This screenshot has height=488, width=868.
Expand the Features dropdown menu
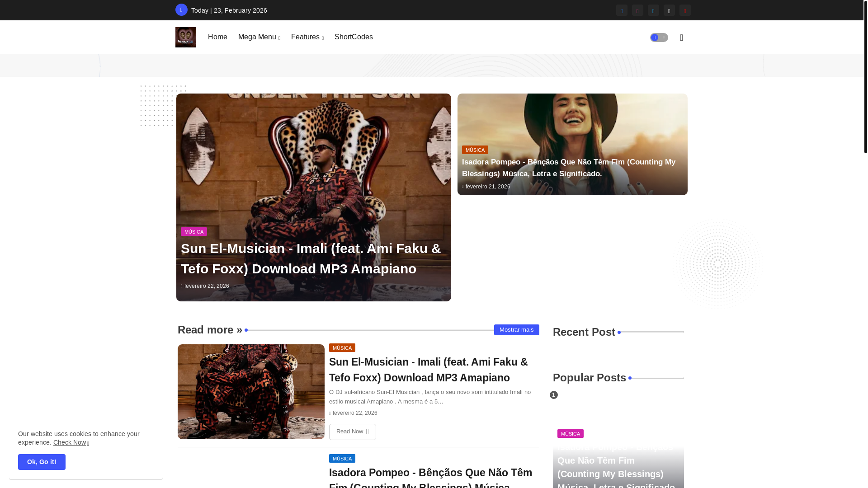[307, 37]
